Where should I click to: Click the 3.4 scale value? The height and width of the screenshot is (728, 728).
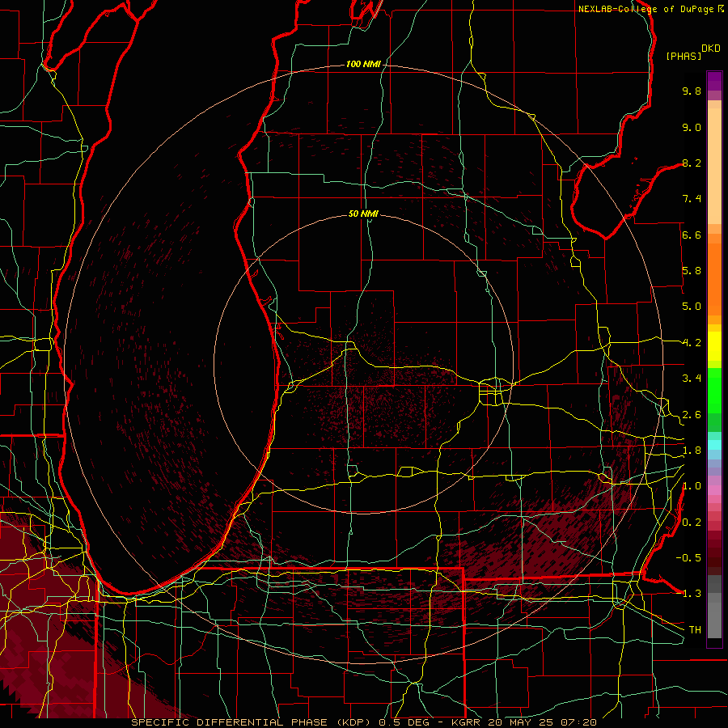[x=692, y=379]
